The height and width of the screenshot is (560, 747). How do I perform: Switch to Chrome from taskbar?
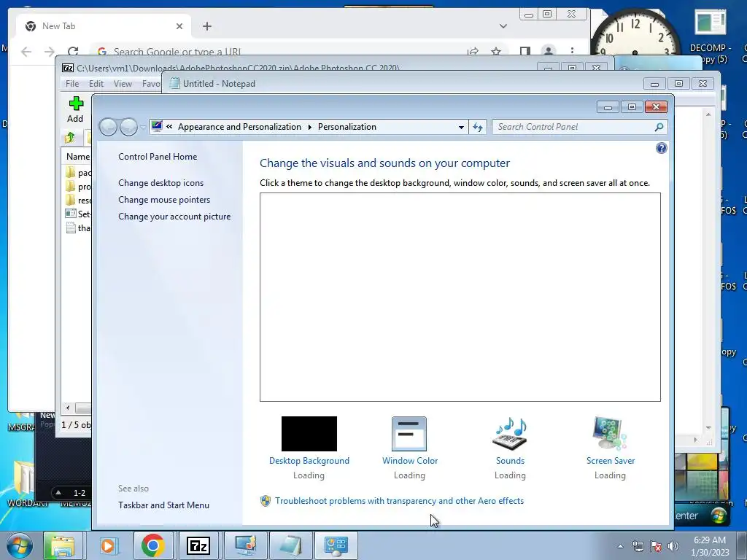pos(152,545)
